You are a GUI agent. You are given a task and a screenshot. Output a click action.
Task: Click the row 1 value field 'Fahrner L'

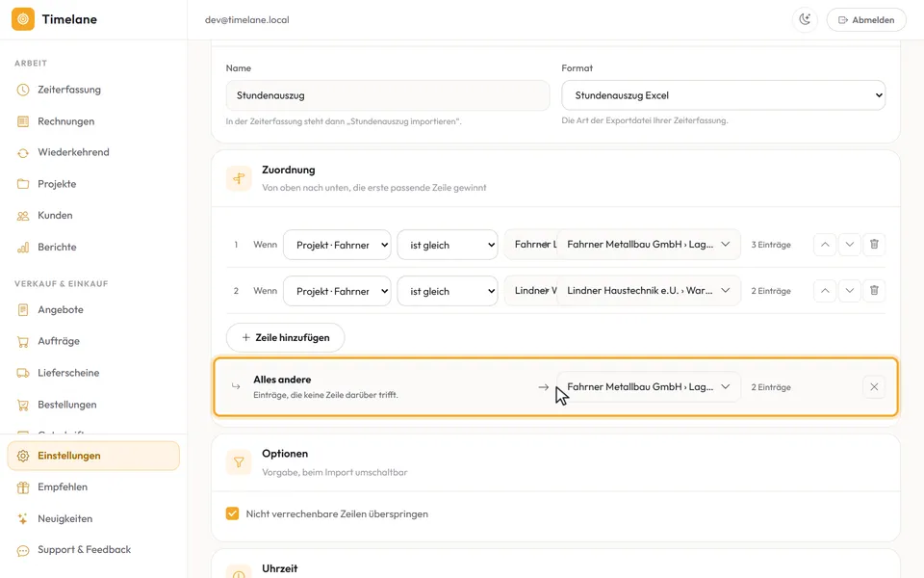pos(531,244)
